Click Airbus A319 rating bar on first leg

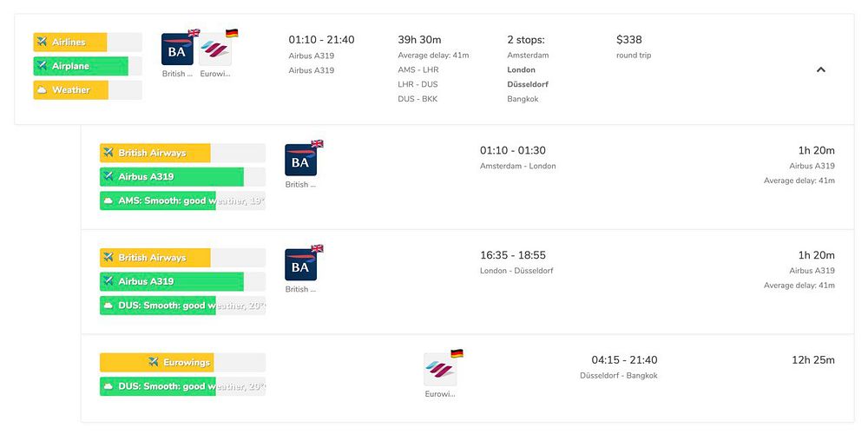pyautogui.click(x=182, y=177)
